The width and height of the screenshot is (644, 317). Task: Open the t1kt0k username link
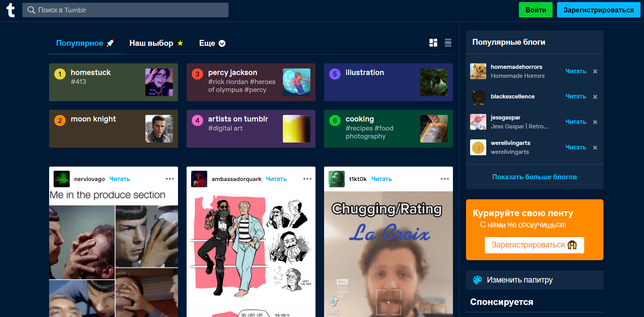point(358,179)
